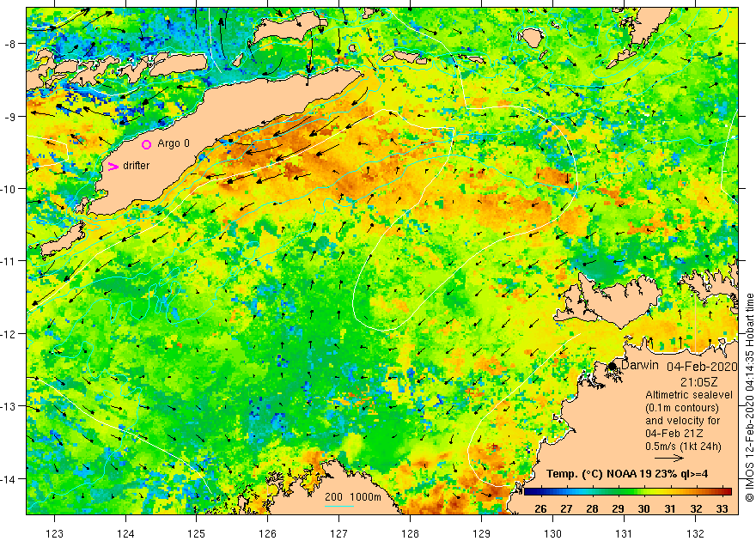Click the '200 1000m' depth contour label
The width and height of the screenshot is (756, 541).
pyautogui.click(x=353, y=497)
